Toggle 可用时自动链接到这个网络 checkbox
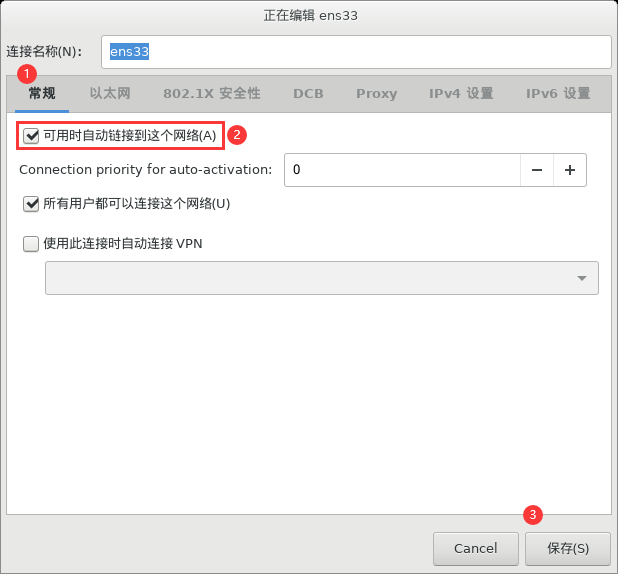 [x=31, y=135]
